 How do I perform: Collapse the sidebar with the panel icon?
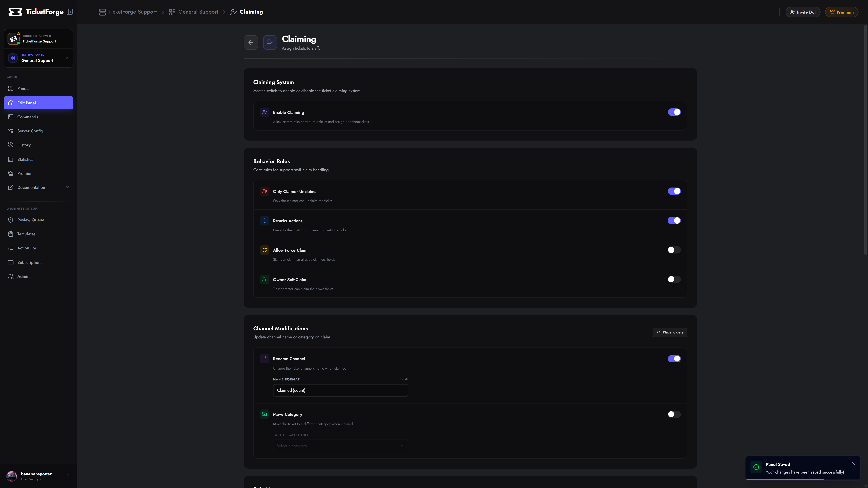tap(70, 12)
